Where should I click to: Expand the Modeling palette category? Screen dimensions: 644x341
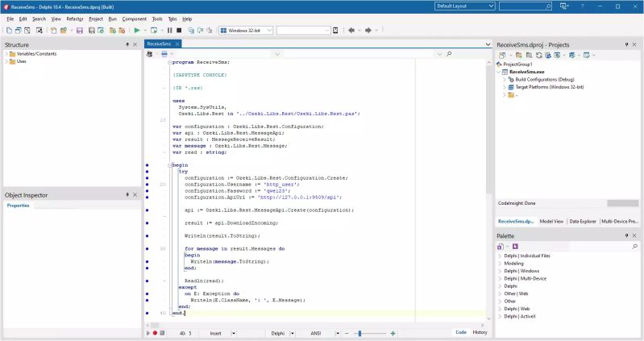[x=500, y=264]
